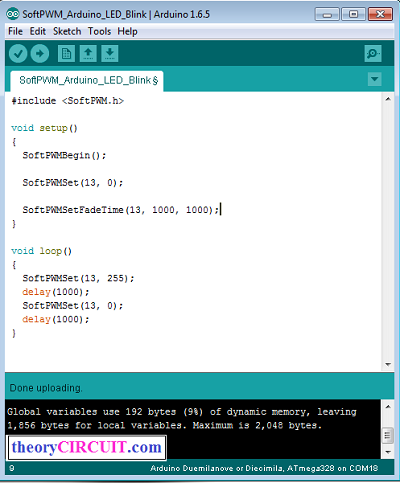Click the '#include <SoftPWM.h>' line
This screenshot has height=483, width=400.
[x=68, y=101]
